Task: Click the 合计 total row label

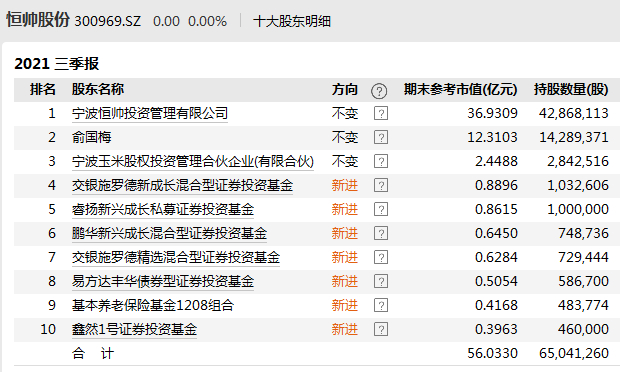Action: [x=93, y=353]
